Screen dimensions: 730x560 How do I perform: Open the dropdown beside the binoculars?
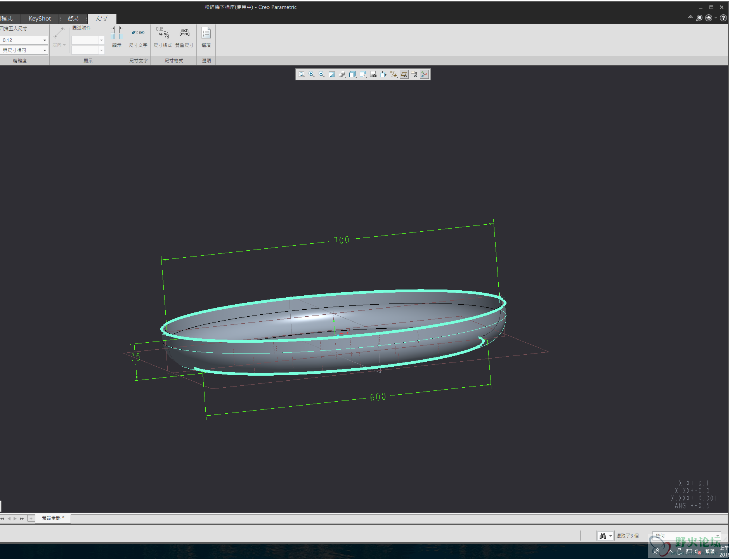(610, 536)
